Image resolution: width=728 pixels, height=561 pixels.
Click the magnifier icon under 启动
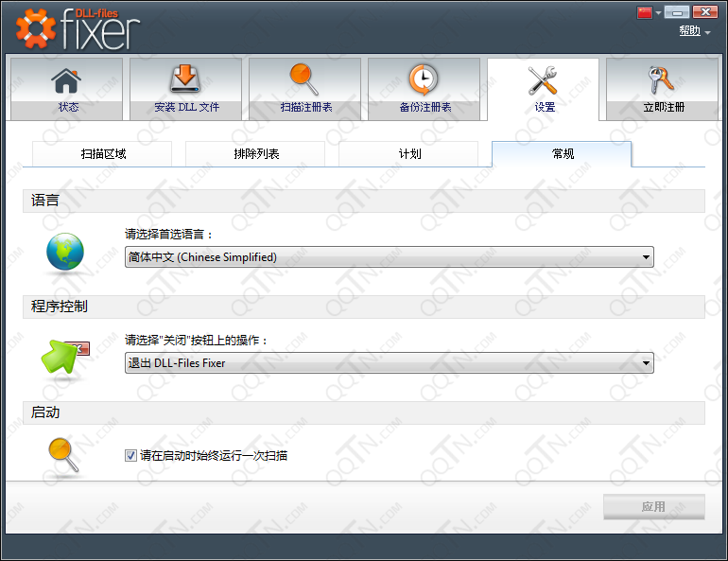[x=64, y=455]
